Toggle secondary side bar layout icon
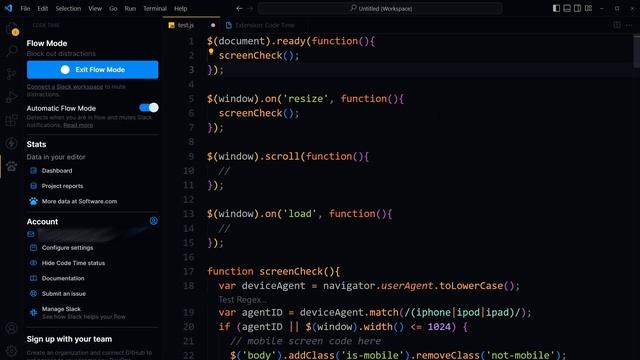Viewport: 640px width, 360px height. pyautogui.click(x=578, y=8)
